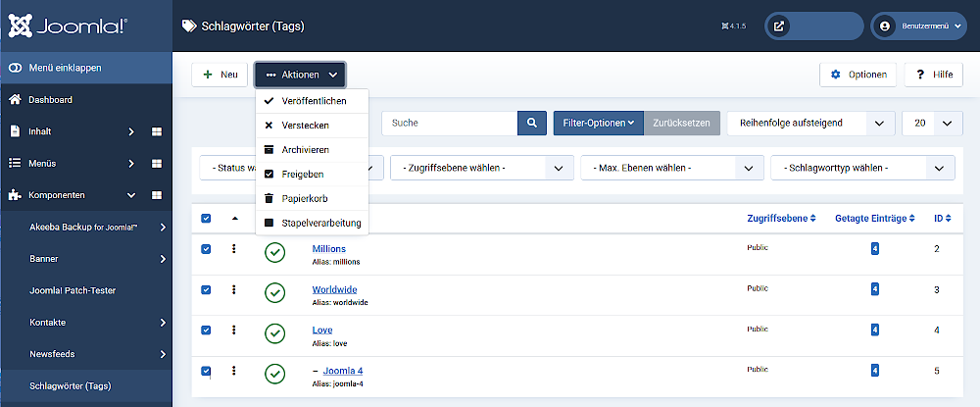Click the Inhalt dashboard grid icon

pos(157,132)
